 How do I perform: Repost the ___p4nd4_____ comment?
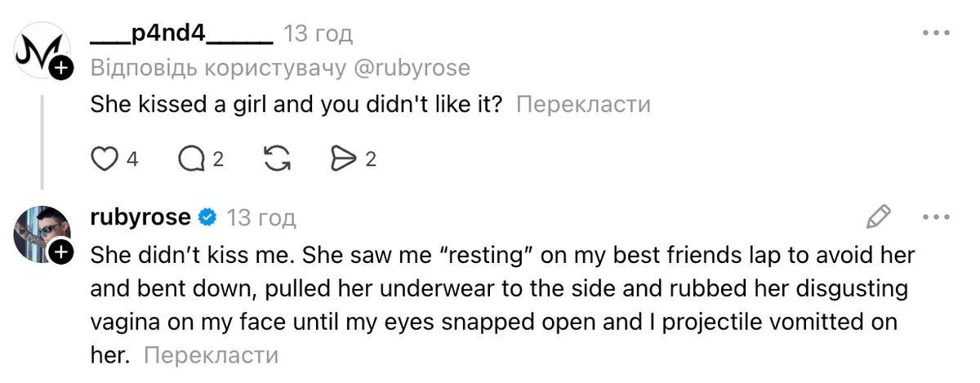coord(278,158)
